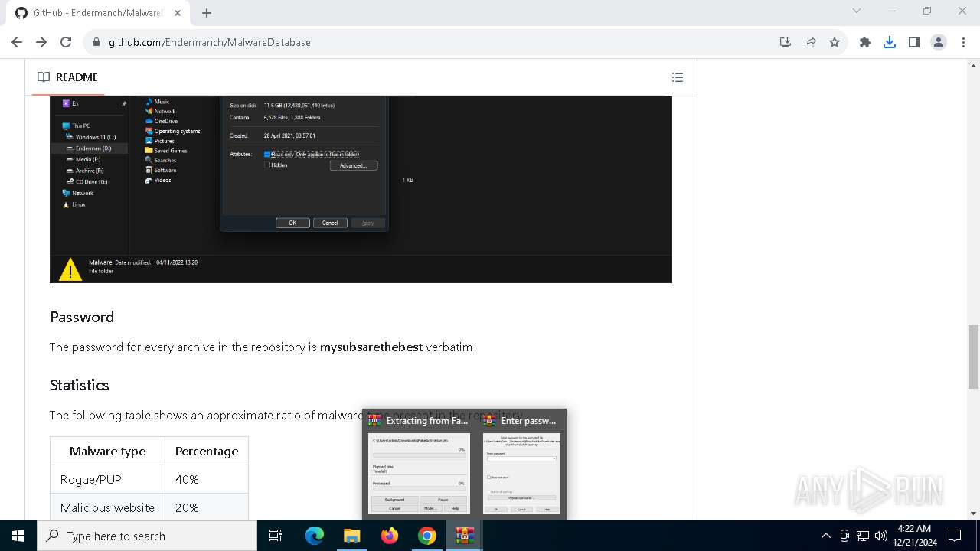The width and height of the screenshot is (980, 551).
Task: Launch Microsoft Edge from taskbar
Action: coord(315,536)
